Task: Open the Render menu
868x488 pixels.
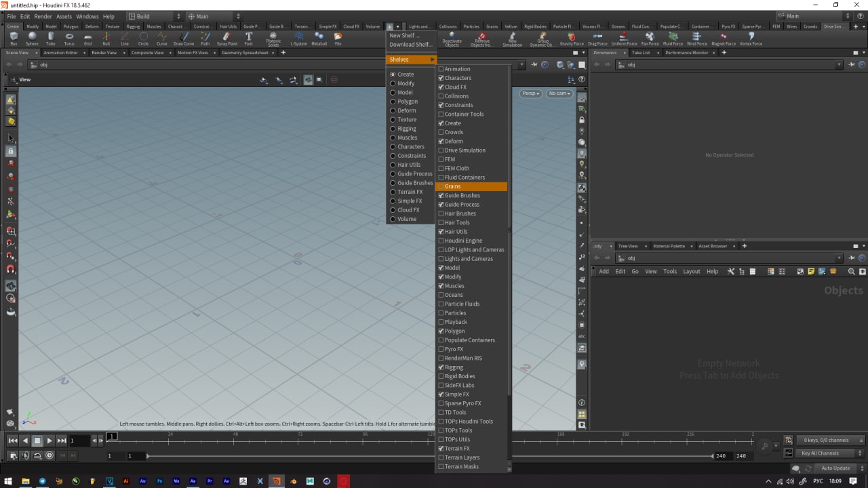Action: pyautogui.click(x=43, y=16)
